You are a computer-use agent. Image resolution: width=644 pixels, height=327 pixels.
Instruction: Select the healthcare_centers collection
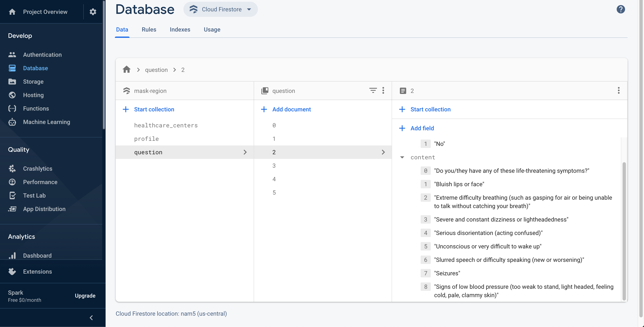pos(166,125)
